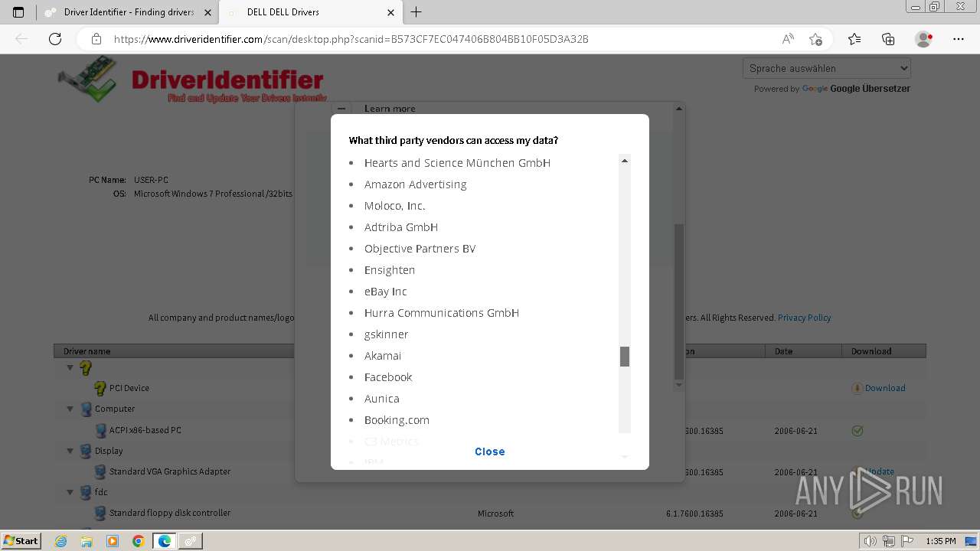Click the Action Center flag tray icon
Image resolution: width=980 pixels, height=551 pixels.
pyautogui.click(x=906, y=541)
